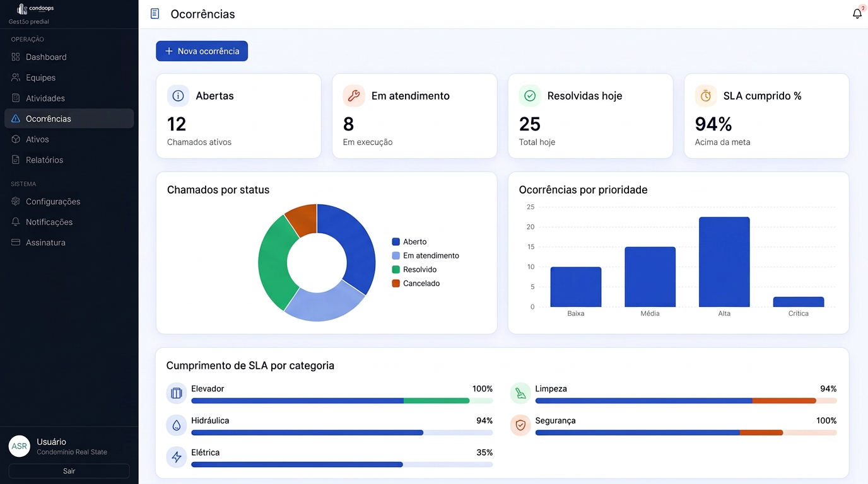Image resolution: width=868 pixels, height=484 pixels.
Task: Click the SLA cumprido stopwatch icon
Action: click(706, 96)
